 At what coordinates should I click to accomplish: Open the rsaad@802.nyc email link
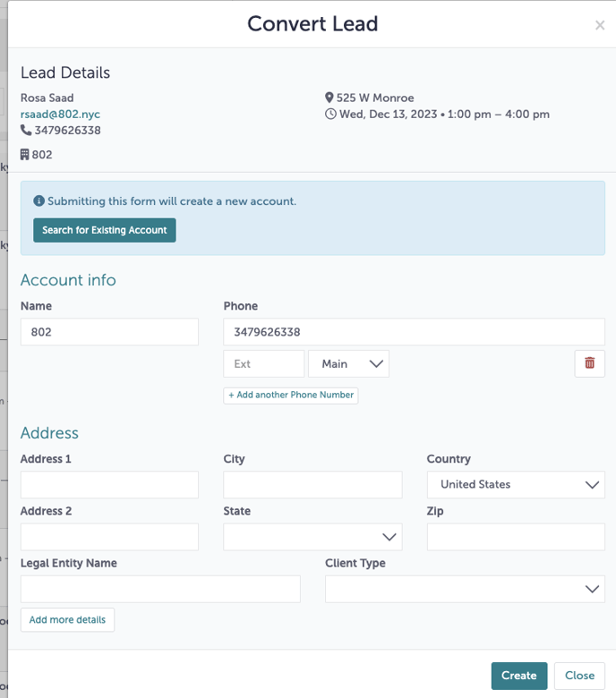point(60,115)
